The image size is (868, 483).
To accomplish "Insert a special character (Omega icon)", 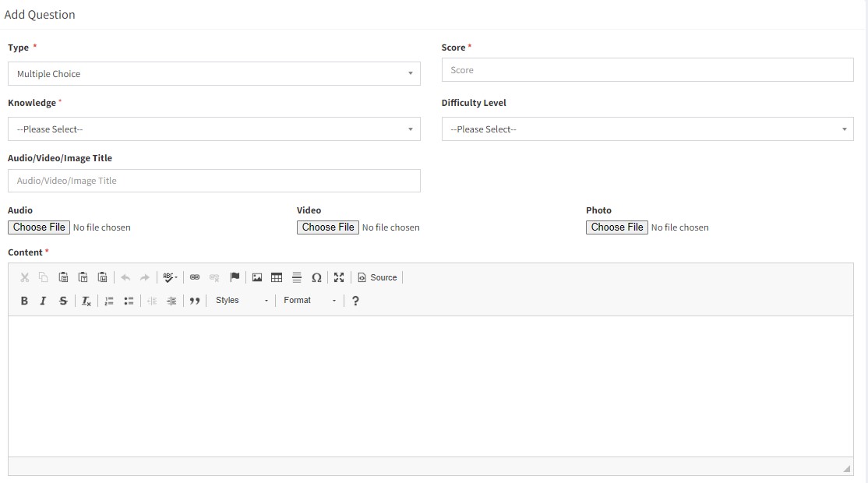I will click(316, 277).
